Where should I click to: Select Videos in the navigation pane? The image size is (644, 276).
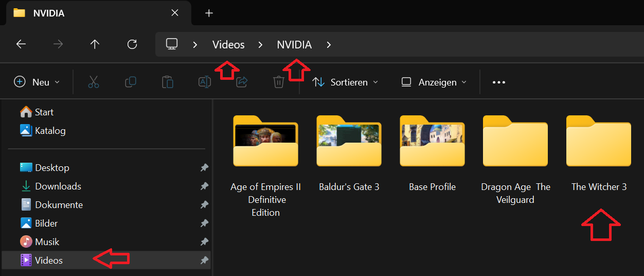[x=106, y=260]
